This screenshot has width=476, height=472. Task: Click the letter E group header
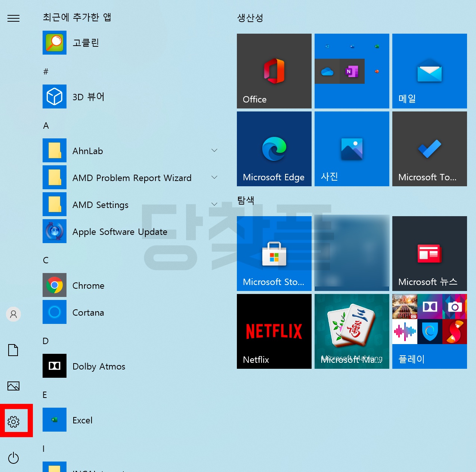pyautogui.click(x=45, y=395)
